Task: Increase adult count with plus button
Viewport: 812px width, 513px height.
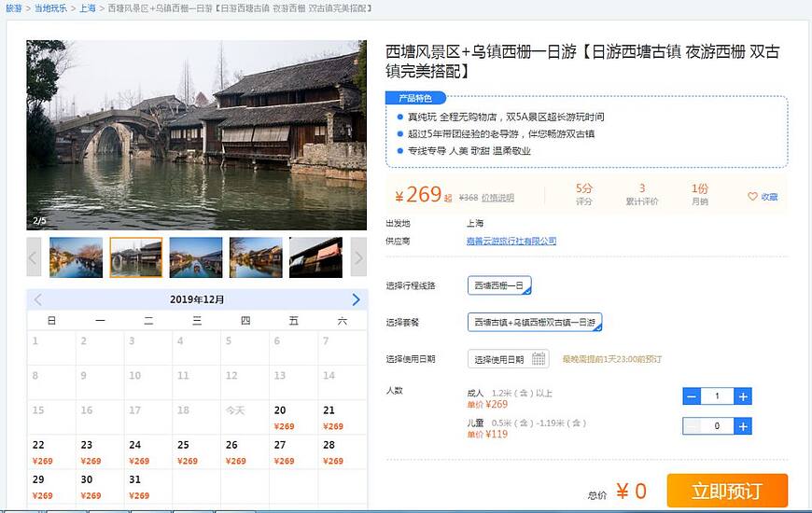Action: 743,396
